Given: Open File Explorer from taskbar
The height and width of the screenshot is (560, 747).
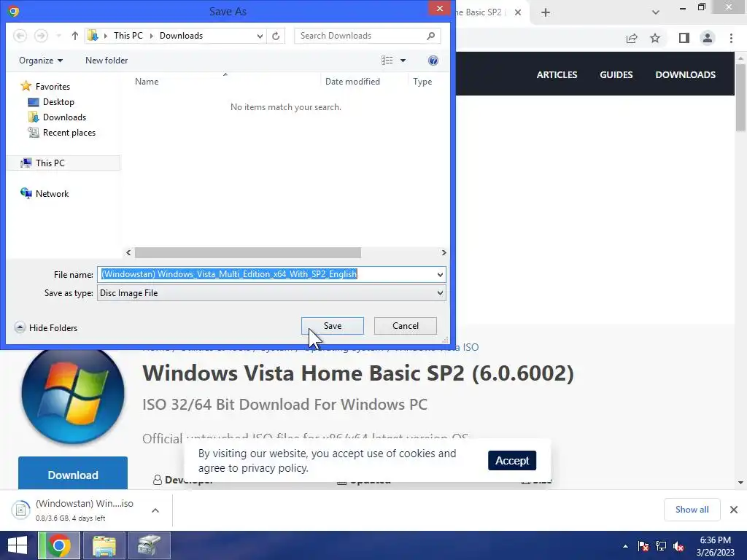Looking at the screenshot, I should pos(104,545).
